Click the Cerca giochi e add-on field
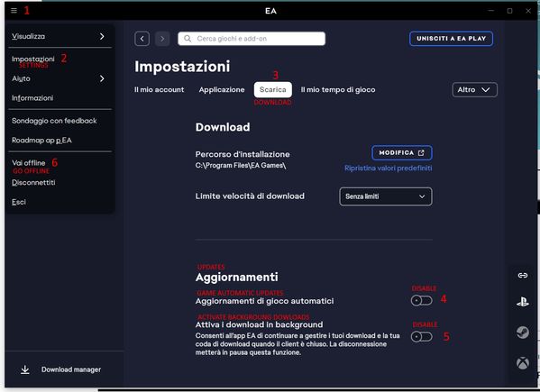Image resolution: width=540 pixels, height=392 pixels. [252, 39]
